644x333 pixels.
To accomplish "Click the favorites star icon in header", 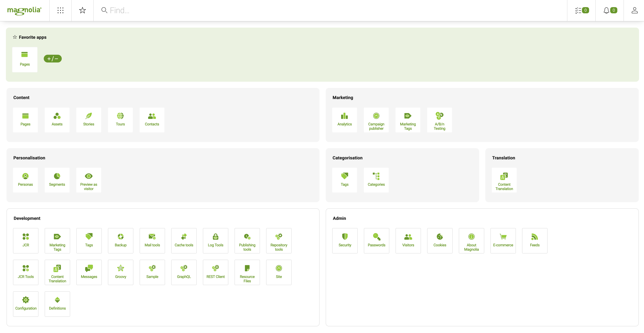I will click(83, 10).
